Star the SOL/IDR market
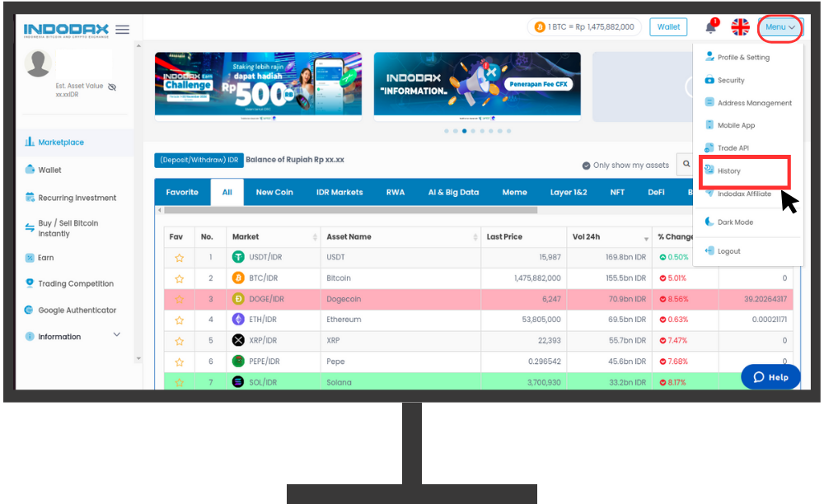Screen dimensions: 824x504 179,383
